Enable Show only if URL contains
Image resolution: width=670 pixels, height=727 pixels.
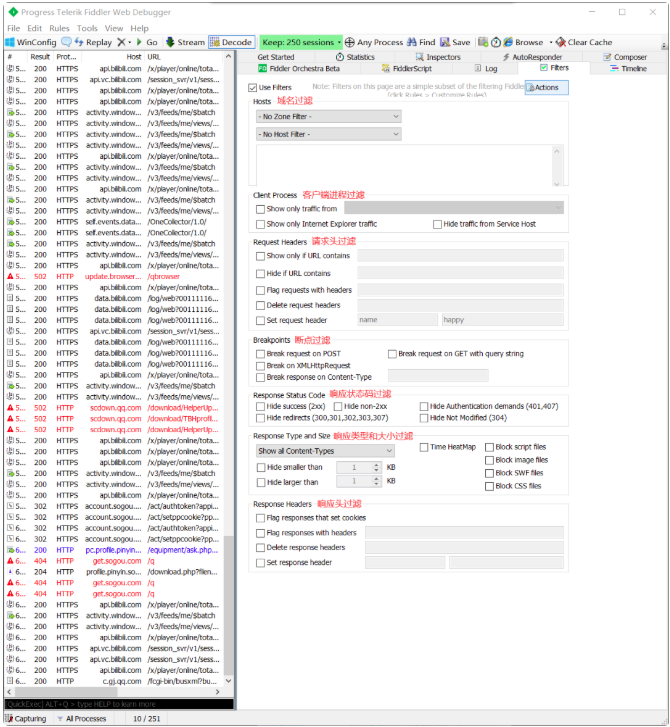pos(261,256)
